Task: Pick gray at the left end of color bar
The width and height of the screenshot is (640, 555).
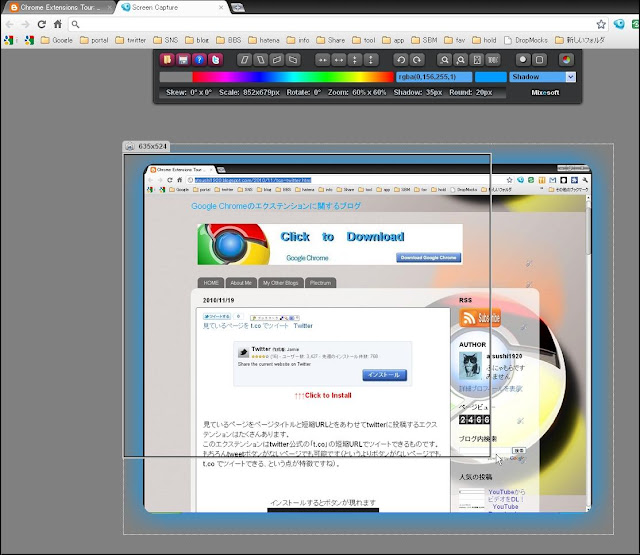Action: coord(176,77)
